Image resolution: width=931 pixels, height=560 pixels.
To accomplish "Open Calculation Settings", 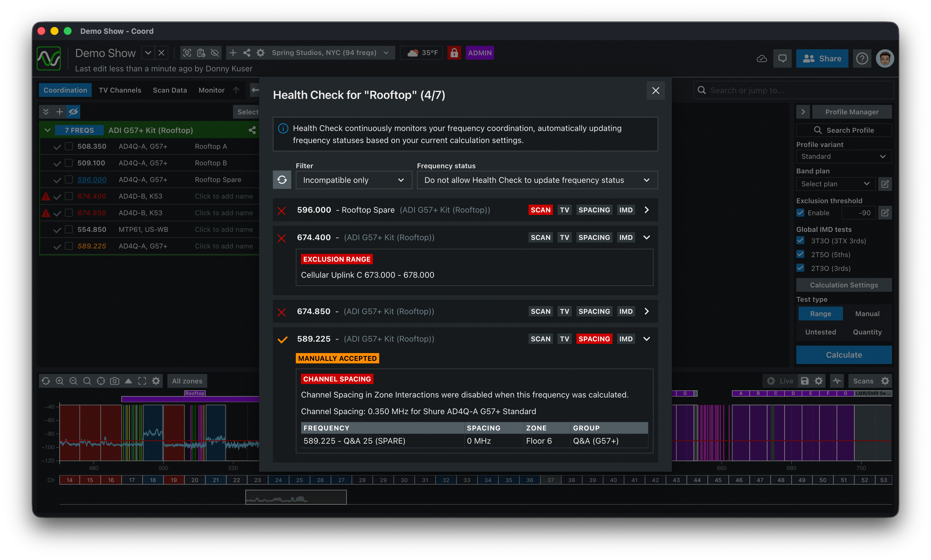I will [844, 285].
